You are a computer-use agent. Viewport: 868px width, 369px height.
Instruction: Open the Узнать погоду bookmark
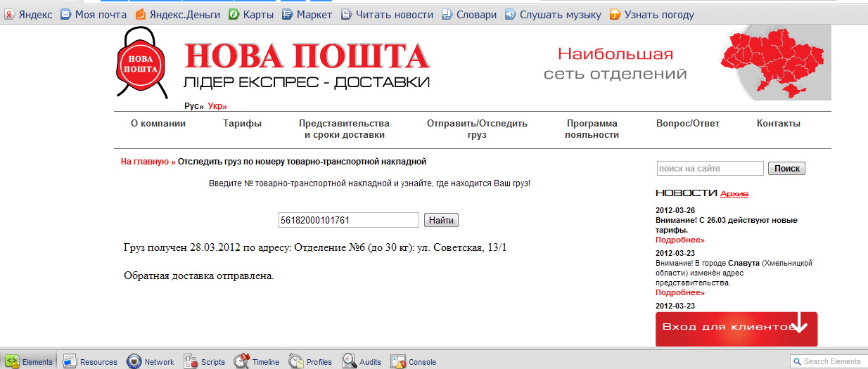coord(651,14)
